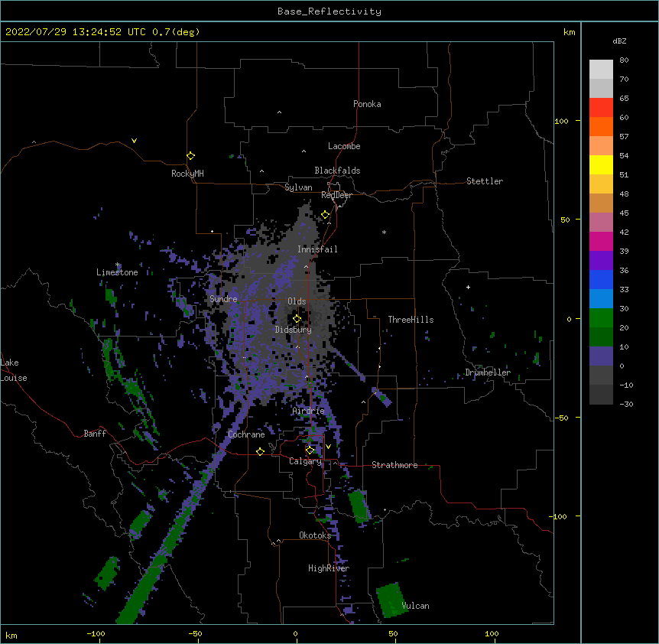Click the white asterisk marker east of Innisfail

click(384, 233)
